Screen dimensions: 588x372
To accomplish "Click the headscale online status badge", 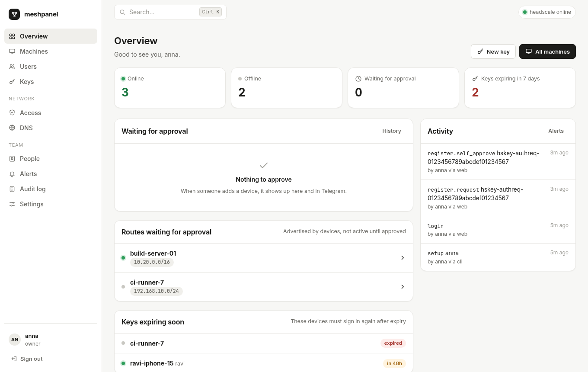I will coord(547,12).
